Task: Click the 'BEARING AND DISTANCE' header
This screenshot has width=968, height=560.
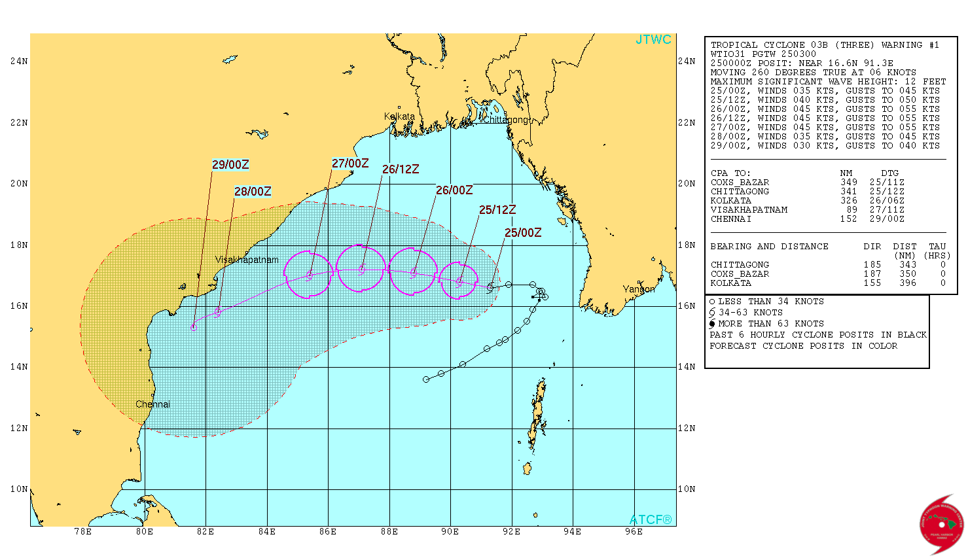Action: [770, 247]
